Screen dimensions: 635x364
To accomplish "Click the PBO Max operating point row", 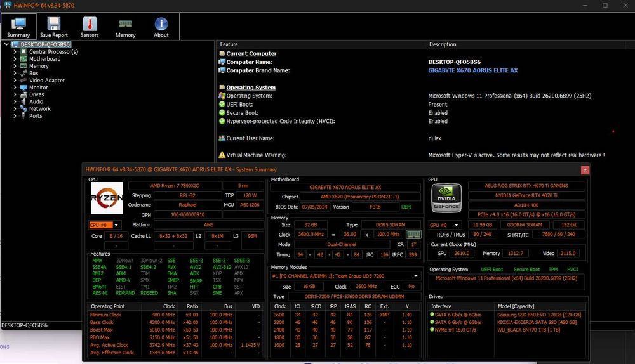I will (x=175, y=337).
